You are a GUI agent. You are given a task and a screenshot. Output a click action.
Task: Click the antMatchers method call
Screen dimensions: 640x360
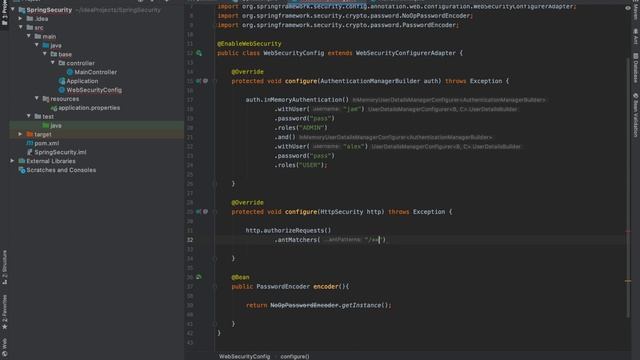click(x=297, y=240)
